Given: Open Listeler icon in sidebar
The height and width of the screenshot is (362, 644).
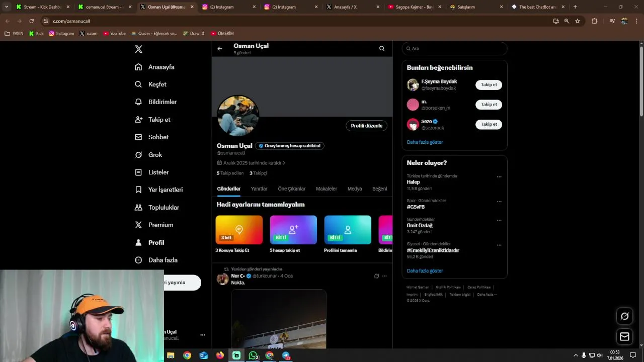Looking at the screenshot, I should coord(138,172).
